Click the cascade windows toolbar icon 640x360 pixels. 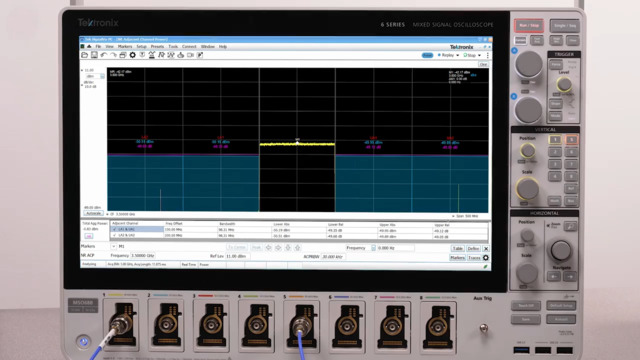pyautogui.click(x=122, y=55)
